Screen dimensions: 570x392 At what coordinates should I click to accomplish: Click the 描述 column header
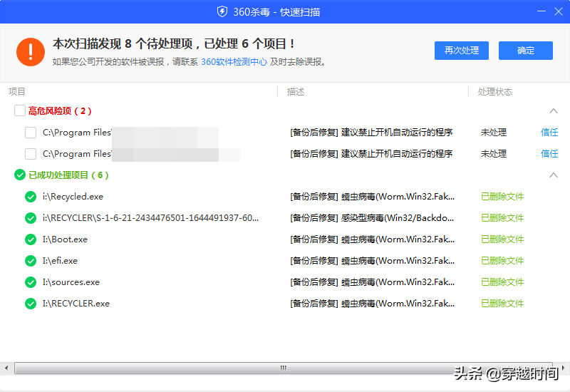[296, 92]
